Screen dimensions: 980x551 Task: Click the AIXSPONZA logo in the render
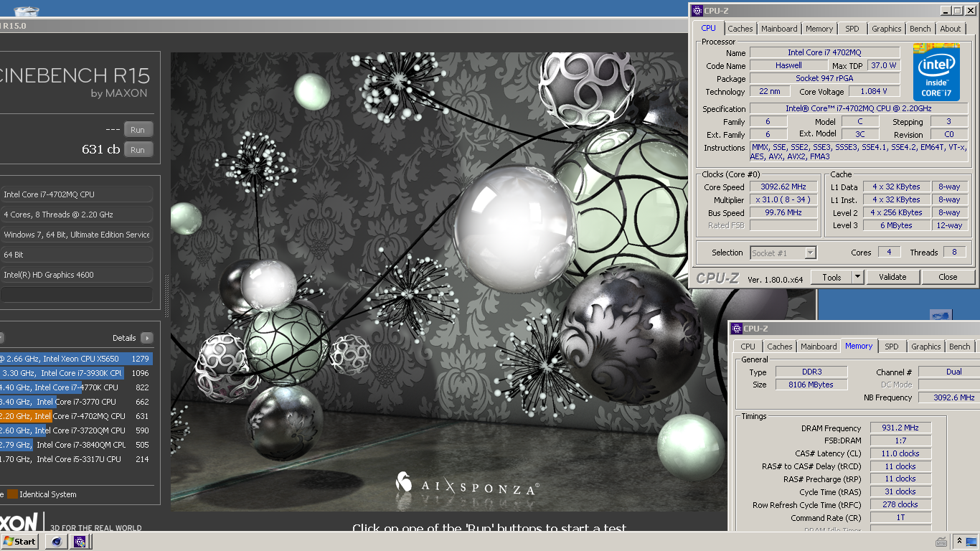pos(466,484)
